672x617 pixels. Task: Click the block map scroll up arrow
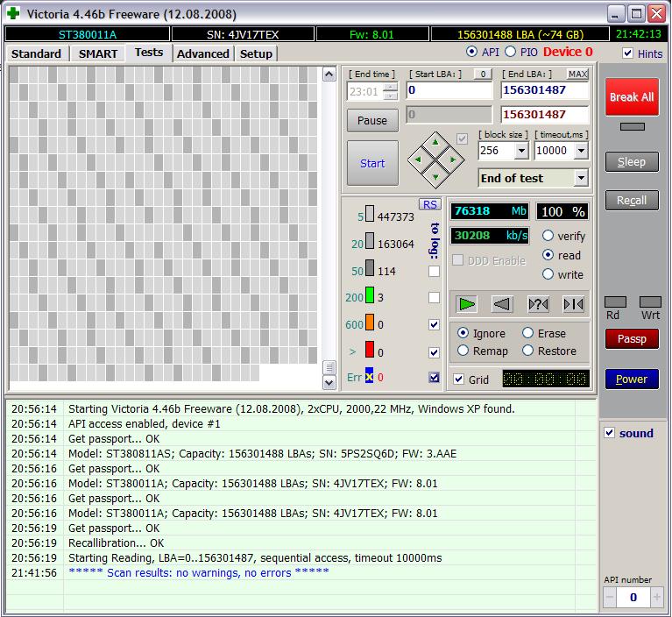329,74
